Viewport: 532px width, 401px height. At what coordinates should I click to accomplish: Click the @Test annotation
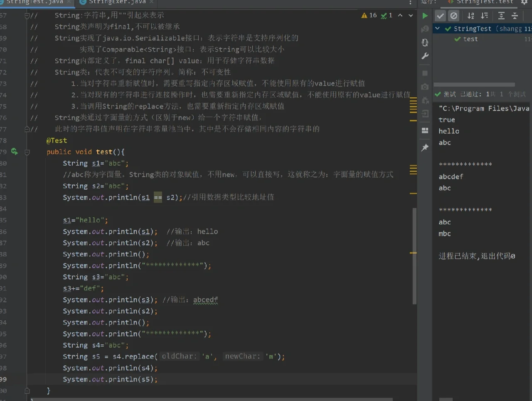pyautogui.click(x=57, y=141)
